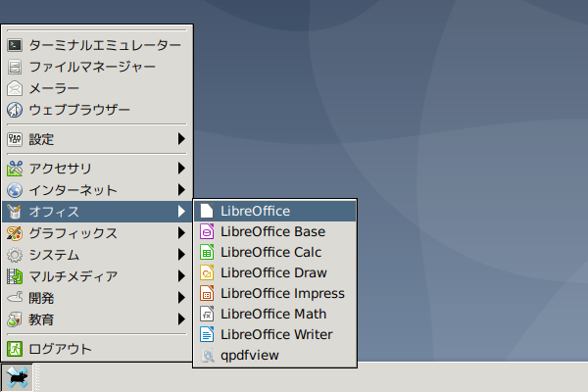This screenshot has height=392, width=588.
Task: Click the 設定 settings icon
Action: tap(15, 139)
